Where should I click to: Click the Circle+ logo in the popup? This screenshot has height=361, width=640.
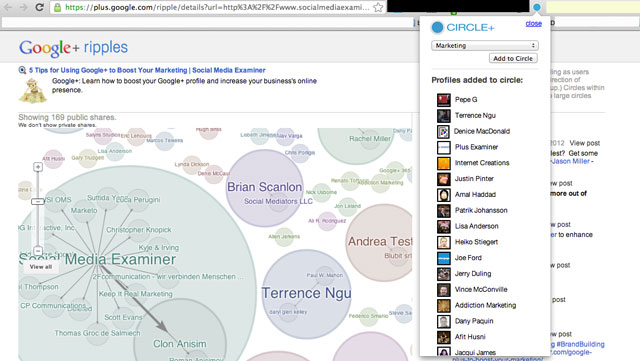point(463,27)
